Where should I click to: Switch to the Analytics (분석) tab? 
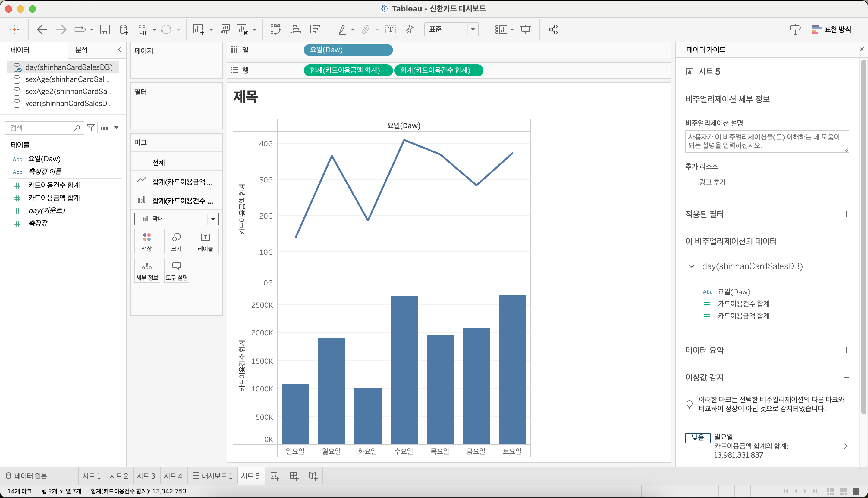81,50
